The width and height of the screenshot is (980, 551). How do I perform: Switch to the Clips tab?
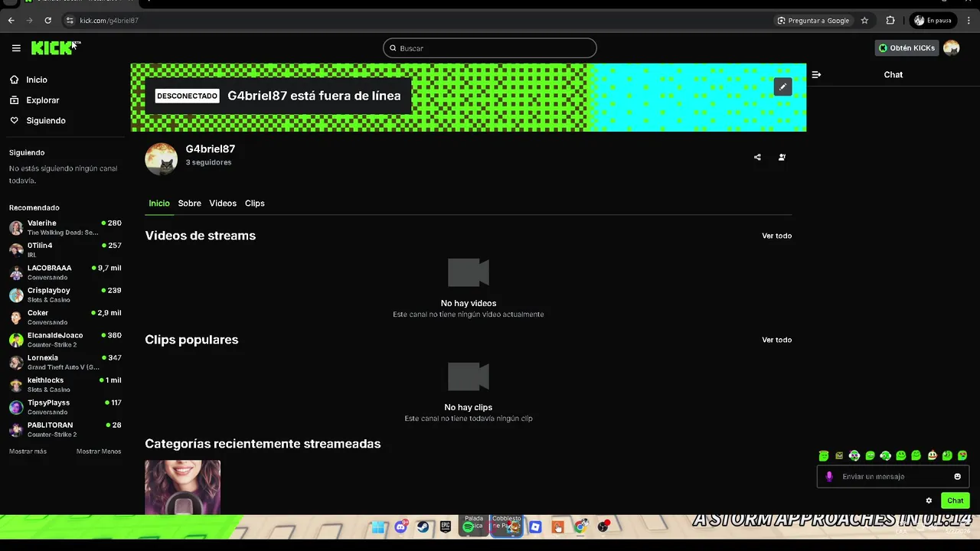pos(254,203)
